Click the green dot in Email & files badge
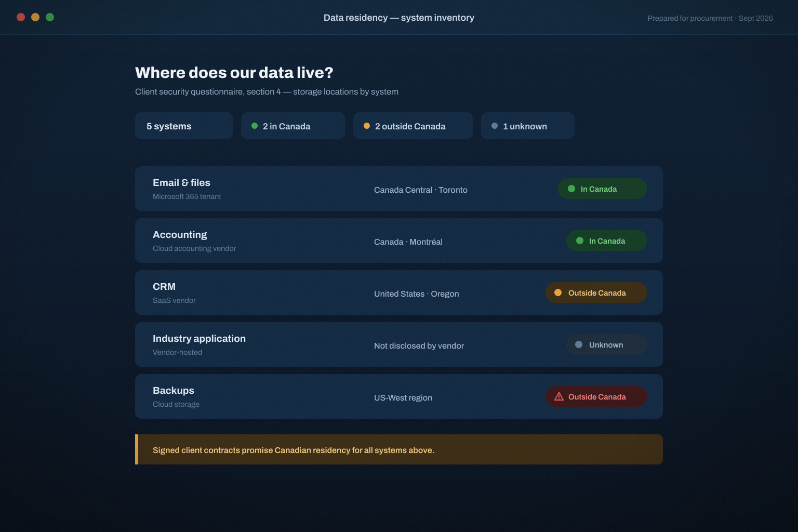 pos(571,189)
